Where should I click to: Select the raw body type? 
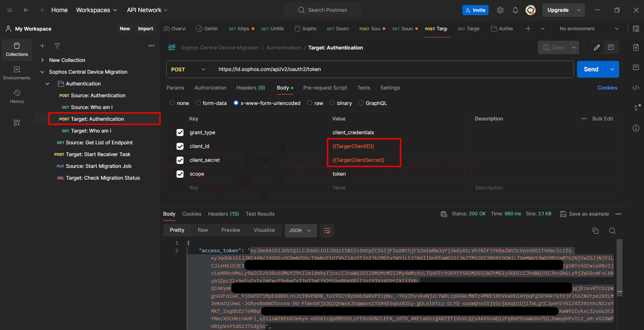click(x=310, y=103)
